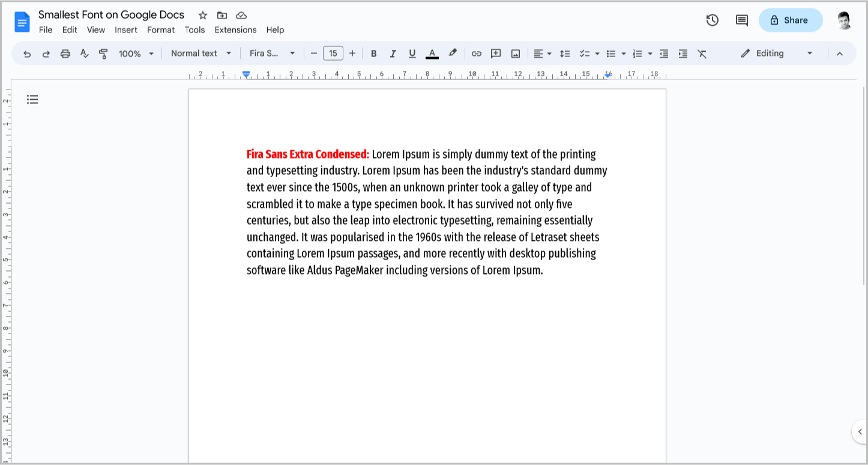Open the Insert menu
Screen dimensions: 868x465
point(126,30)
